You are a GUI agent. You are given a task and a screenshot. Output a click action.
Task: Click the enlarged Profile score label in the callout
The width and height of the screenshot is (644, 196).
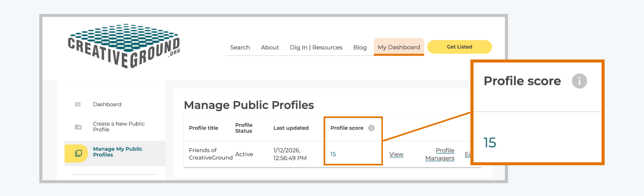pyautogui.click(x=522, y=81)
